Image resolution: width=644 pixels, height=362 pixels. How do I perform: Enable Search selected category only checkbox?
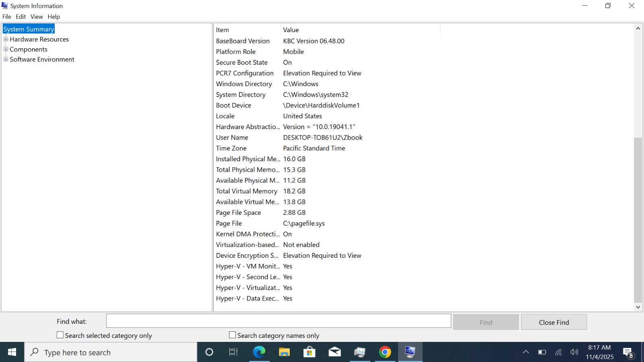point(60,335)
